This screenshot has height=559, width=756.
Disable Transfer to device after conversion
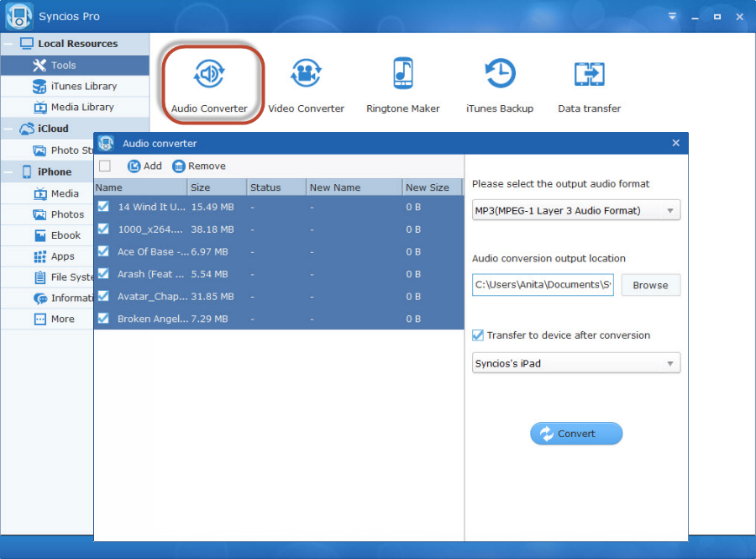(x=478, y=335)
